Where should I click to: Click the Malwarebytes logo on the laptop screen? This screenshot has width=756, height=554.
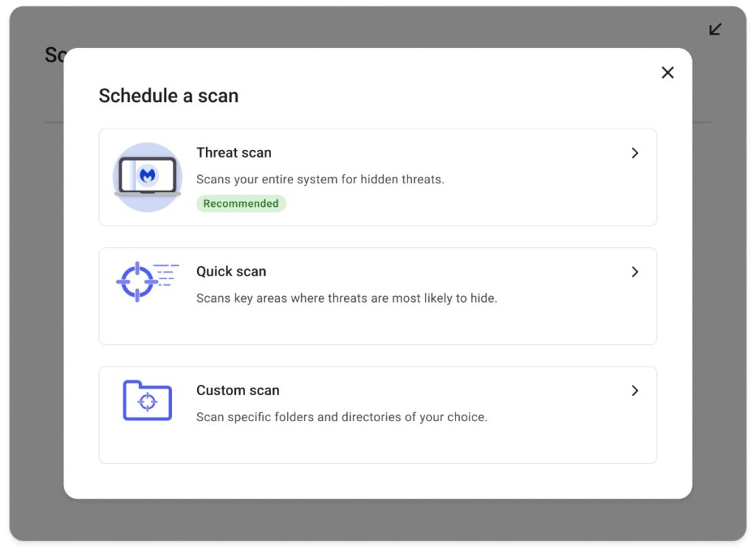click(148, 175)
